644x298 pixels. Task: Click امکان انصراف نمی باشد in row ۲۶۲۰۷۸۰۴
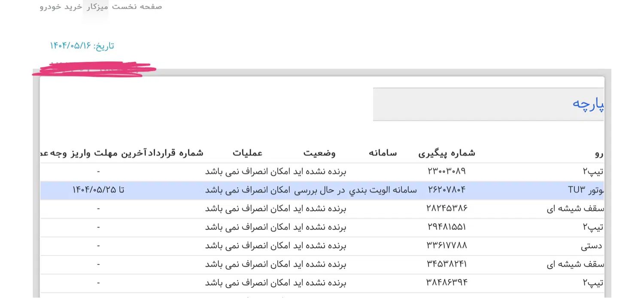tap(247, 190)
